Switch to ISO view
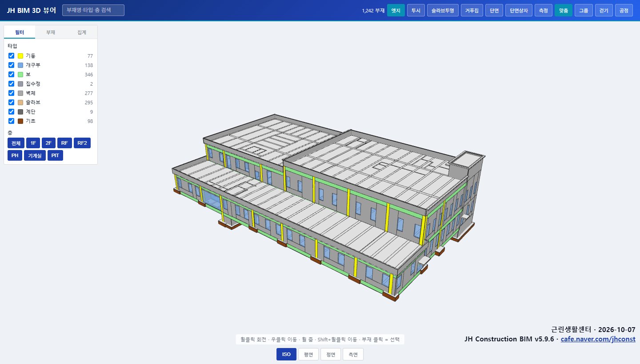 tap(286, 354)
